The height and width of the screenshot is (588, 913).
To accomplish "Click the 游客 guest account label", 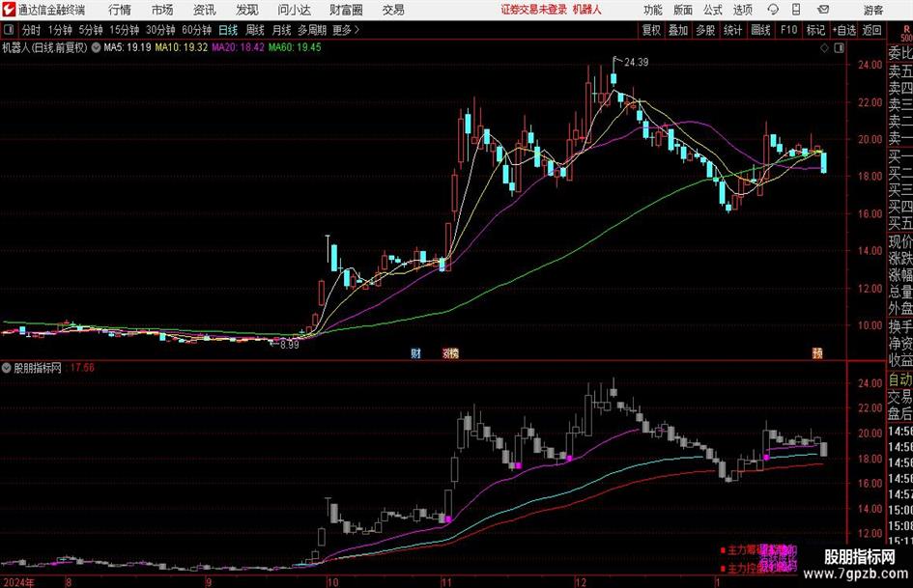I will click(x=872, y=10).
